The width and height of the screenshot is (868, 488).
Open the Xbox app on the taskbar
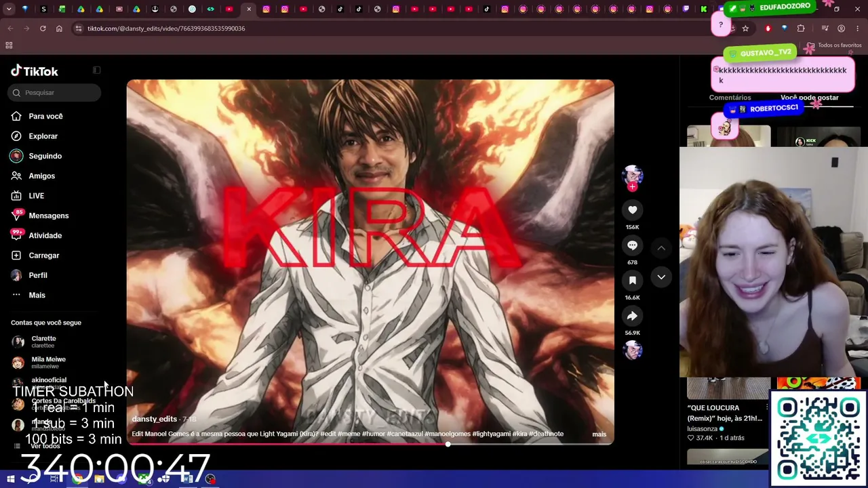coord(144,479)
